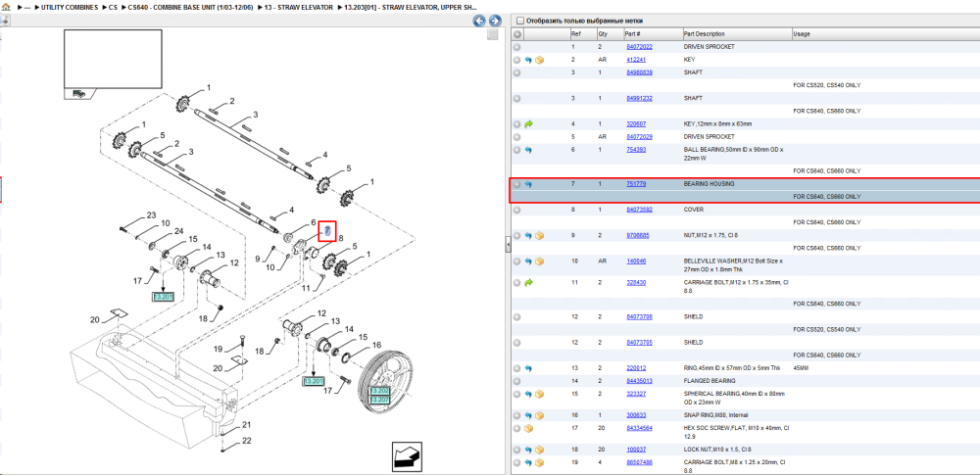Go to the home page icon

pyautogui.click(x=6, y=7)
